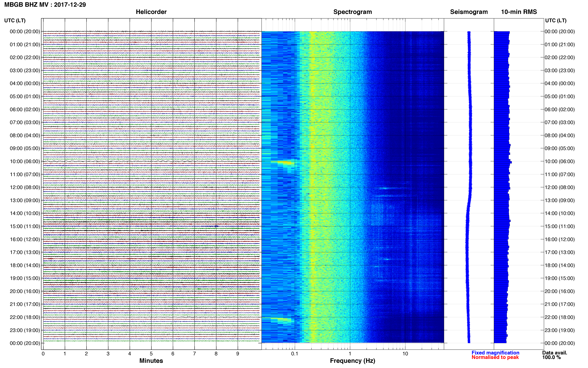Click the left '23:00 (19:00)' time label
Screen dimensions: 588x368
tap(25, 330)
